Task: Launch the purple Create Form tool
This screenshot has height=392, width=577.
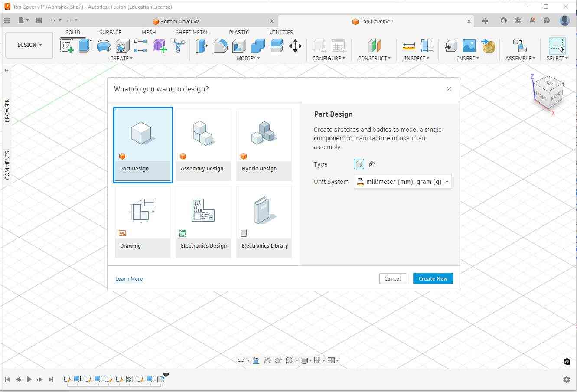Action: 160,46
